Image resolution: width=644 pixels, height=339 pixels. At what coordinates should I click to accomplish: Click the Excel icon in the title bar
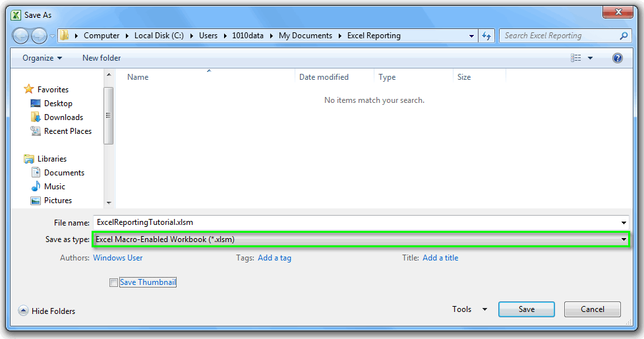(x=16, y=15)
